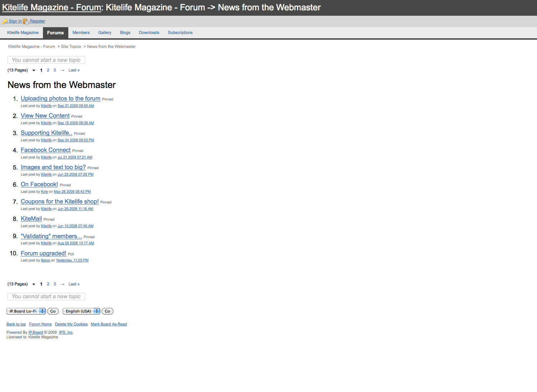Open the Forum upgraded! poll topic
The height and width of the screenshot is (392, 537).
point(43,253)
